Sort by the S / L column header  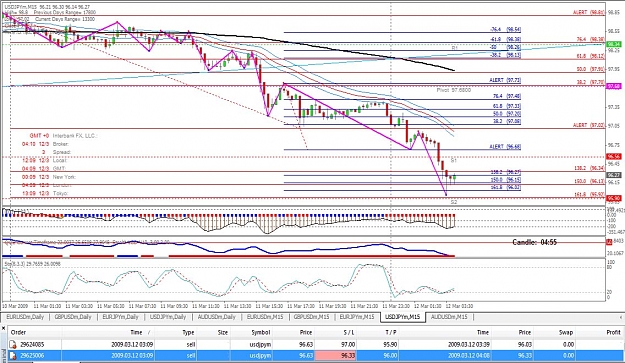click(x=348, y=332)
